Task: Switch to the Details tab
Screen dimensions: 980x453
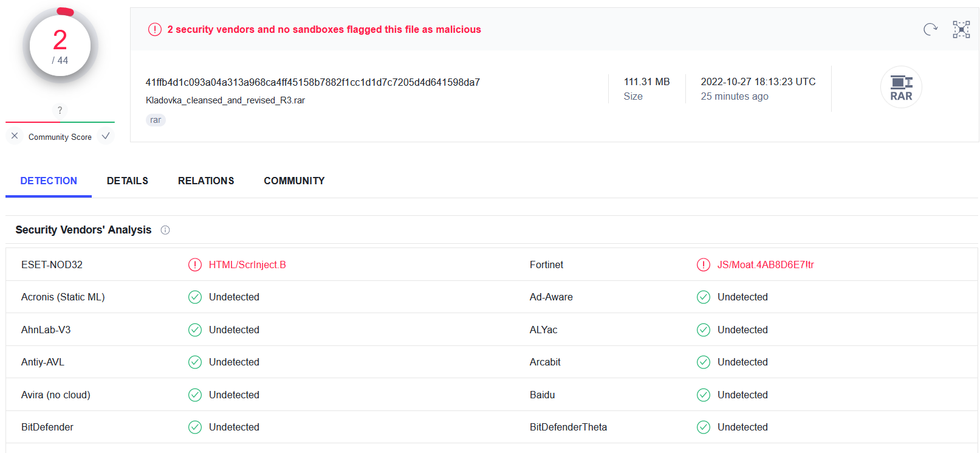Action: click(128, 181)
